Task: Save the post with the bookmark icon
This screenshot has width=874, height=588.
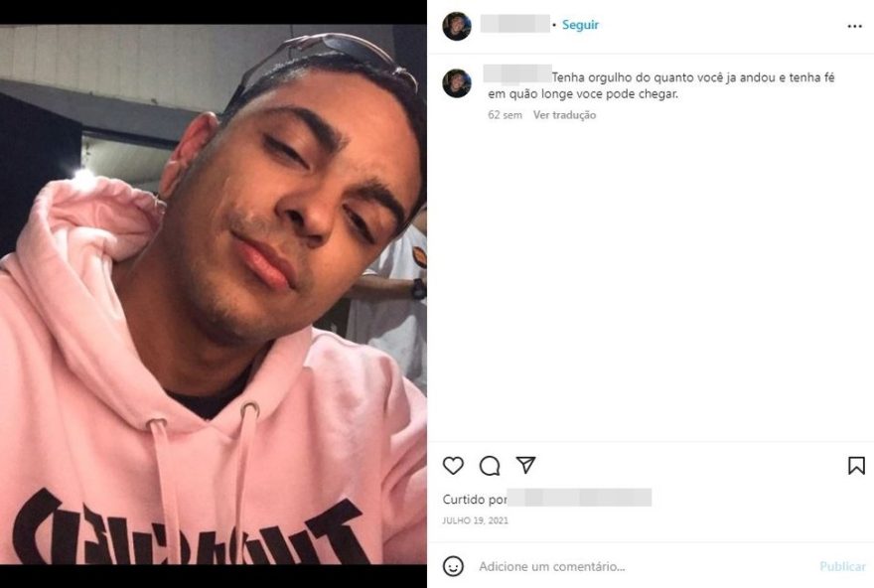Action: 856,466
